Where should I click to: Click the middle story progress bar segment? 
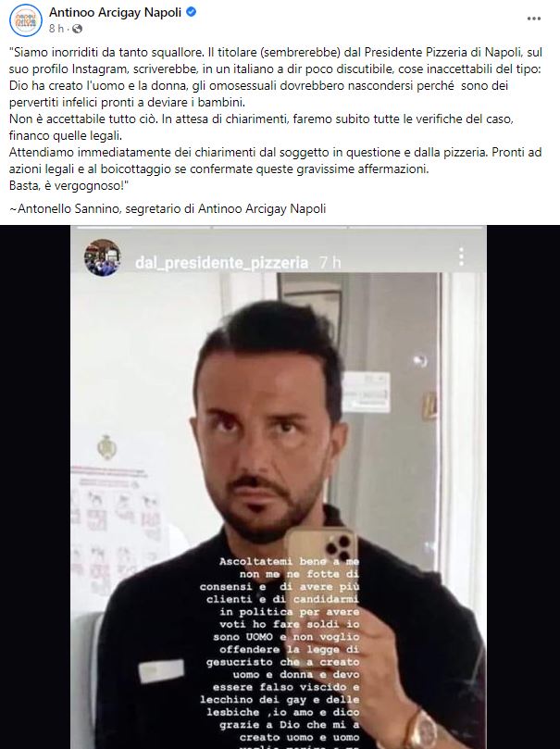tap(280, 228)
